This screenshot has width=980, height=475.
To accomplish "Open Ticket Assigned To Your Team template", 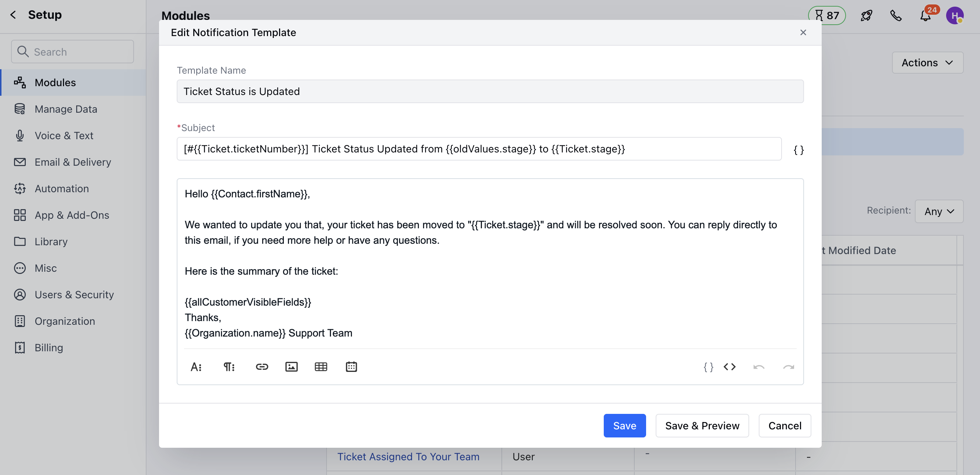I will (x=408, y=456).
